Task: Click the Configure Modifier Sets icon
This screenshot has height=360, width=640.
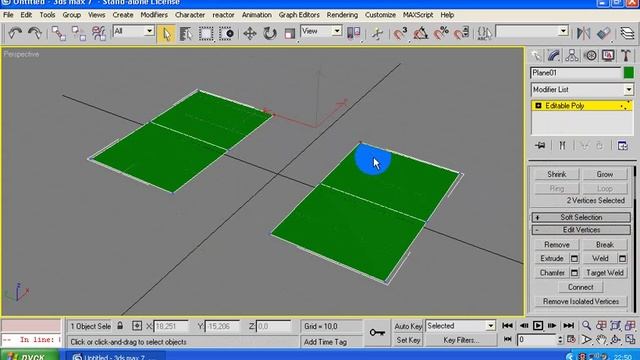Action: click(x=622, y=146)
